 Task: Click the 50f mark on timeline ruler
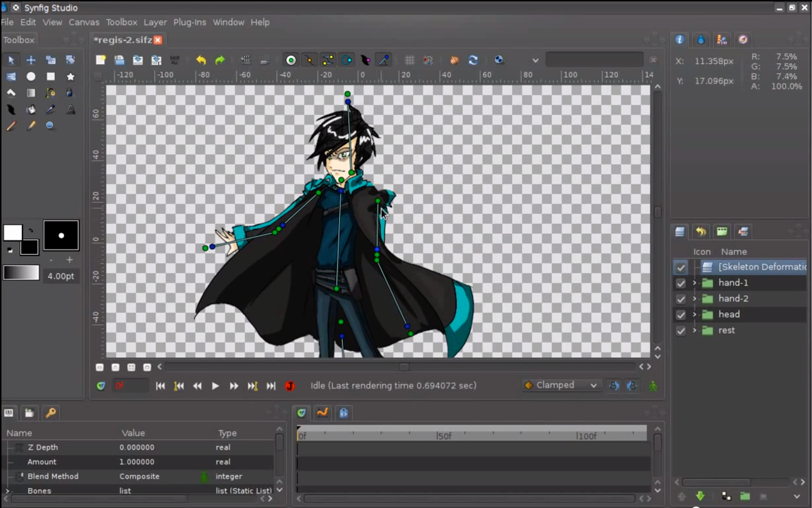click(444, 436)
